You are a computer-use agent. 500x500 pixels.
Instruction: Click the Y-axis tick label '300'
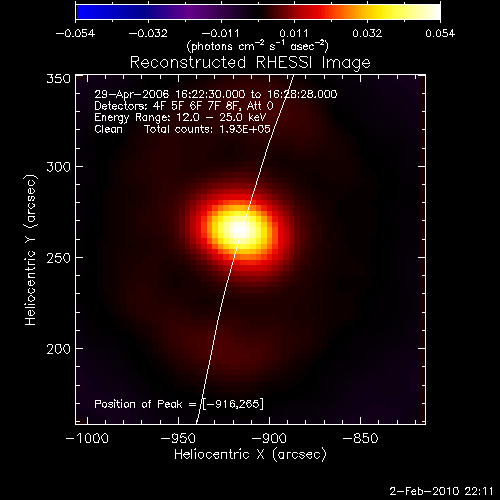[x=59, y=167]
